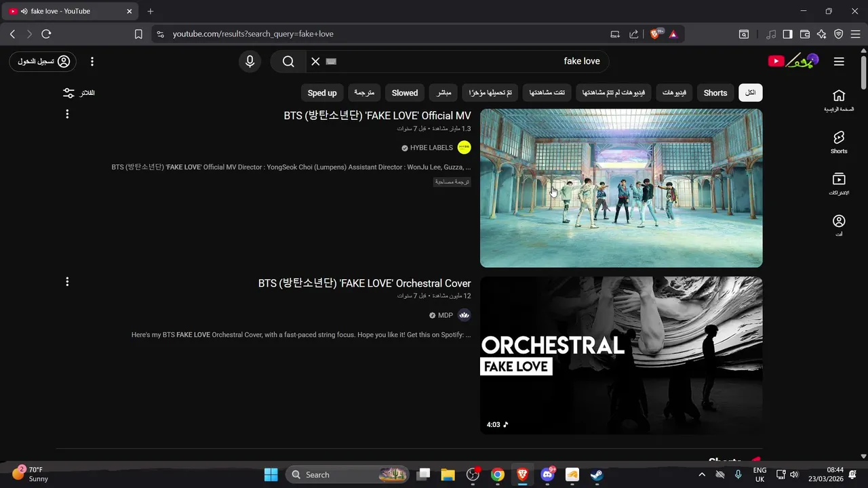Open the HYBE LABELS channel name
The width and height of the screenshot is (868, 488).
[431, 148]
